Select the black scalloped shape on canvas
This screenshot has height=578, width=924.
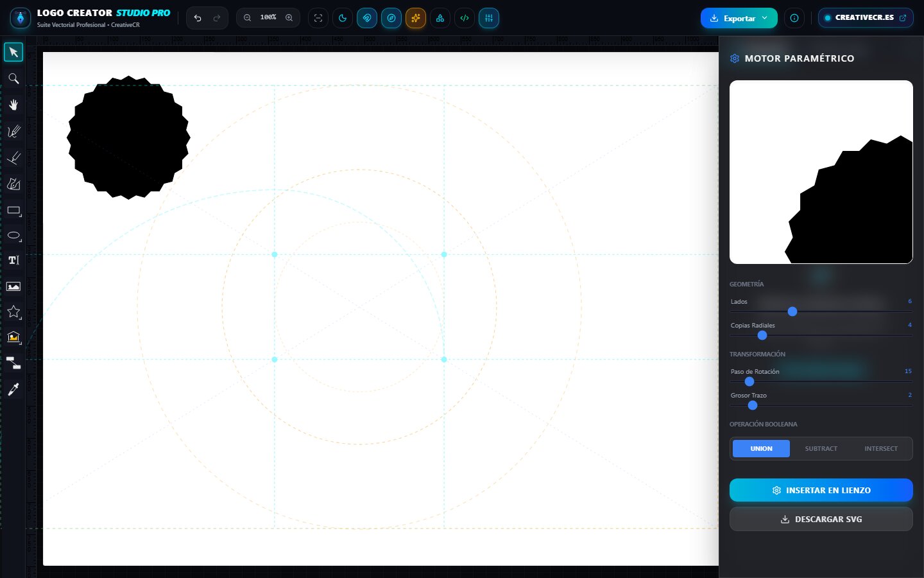128,137
